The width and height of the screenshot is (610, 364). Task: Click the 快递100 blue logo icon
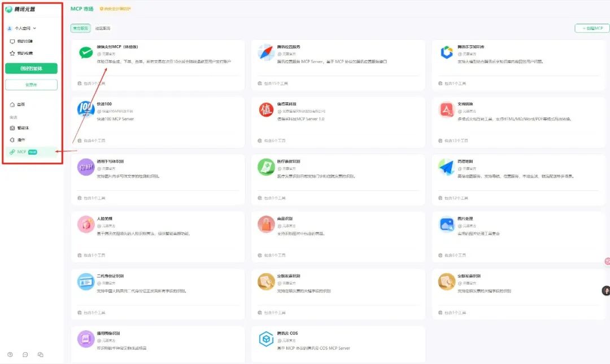coord(86,109)
